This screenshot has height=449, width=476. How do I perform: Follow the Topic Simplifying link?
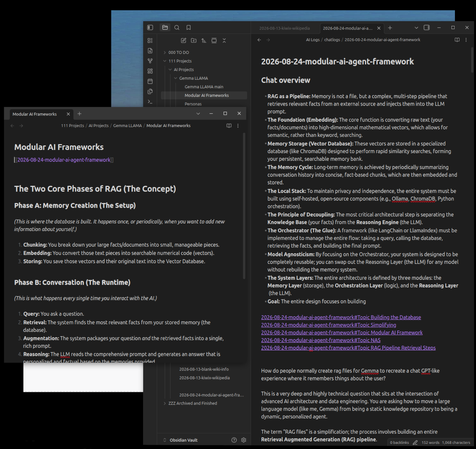329,325
